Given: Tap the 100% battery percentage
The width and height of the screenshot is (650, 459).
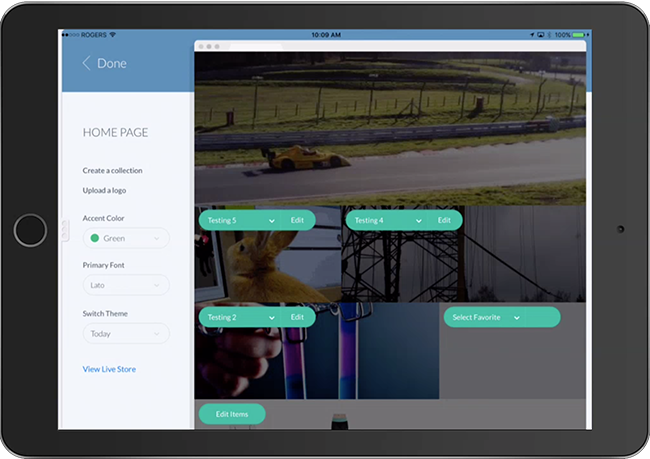Looking at the screenshot, I should coord(563,35).
